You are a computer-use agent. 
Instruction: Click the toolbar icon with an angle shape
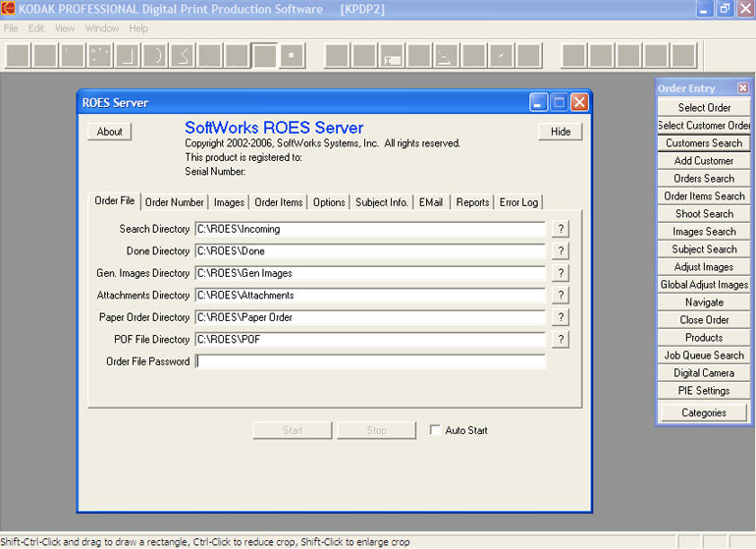183,55
